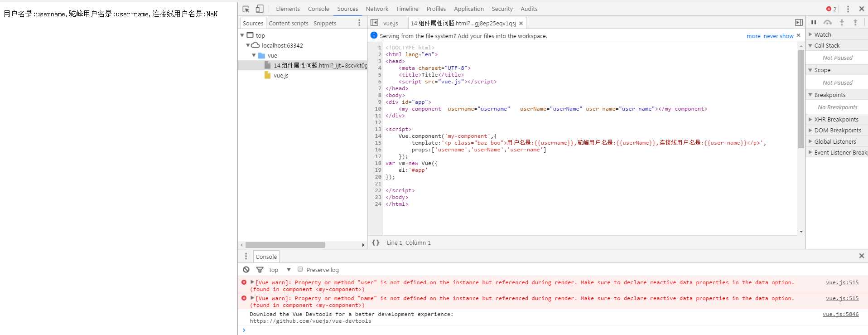Activate the inspect element picker icon
Viewport: 868px width, 335px height.
tap(246, 9)
